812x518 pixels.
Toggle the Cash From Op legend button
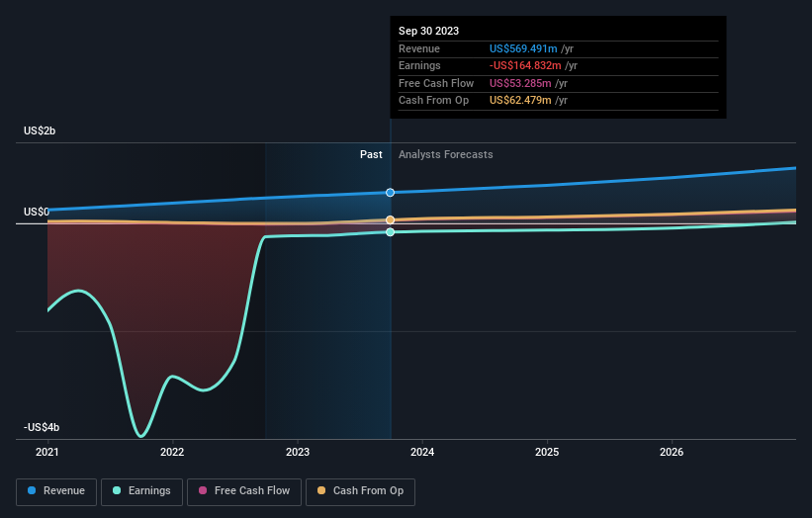[360, 491]
